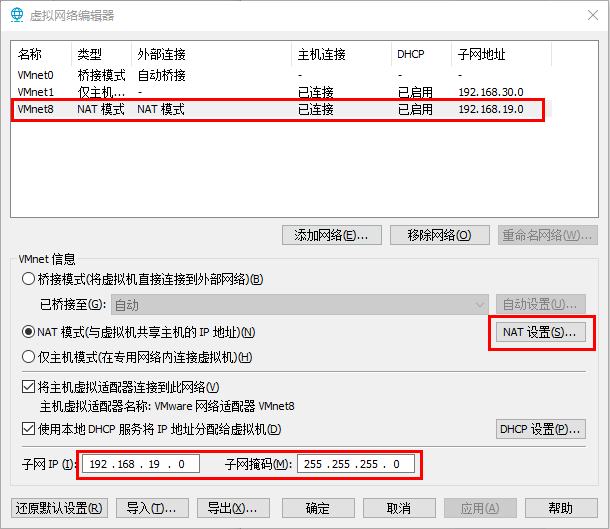The image size is (610, 529).
Task: Click the 移除网络 button
Action: 439,235
